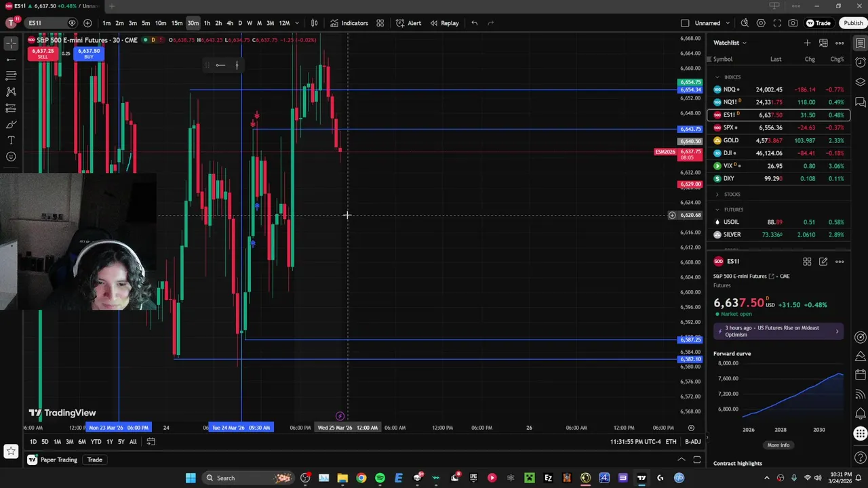The image size is (868, 488).
Task: Set the date range to YTD
Action: (x=96, y=442)
